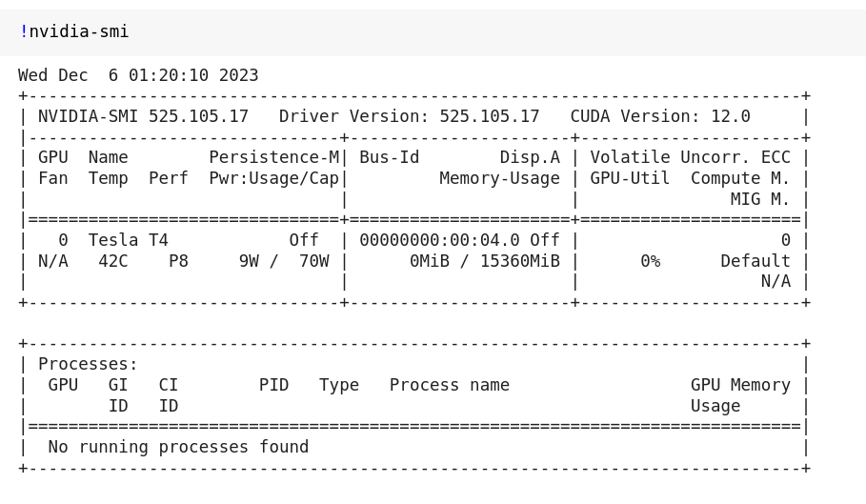Click the power usage '9W / 70W'
This screenshot has width=866, height=504.
[x=284, y=261]
